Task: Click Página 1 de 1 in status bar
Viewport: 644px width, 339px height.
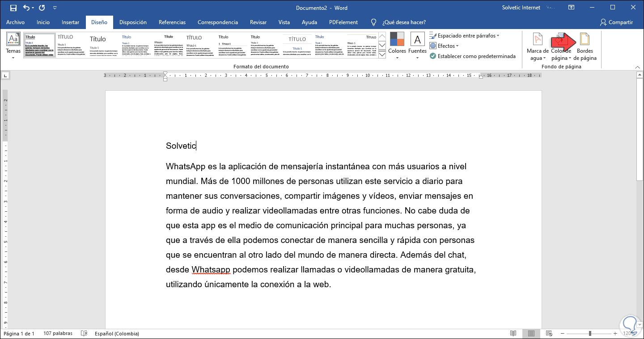Action: pyautogui.click(x=19, y=334)
